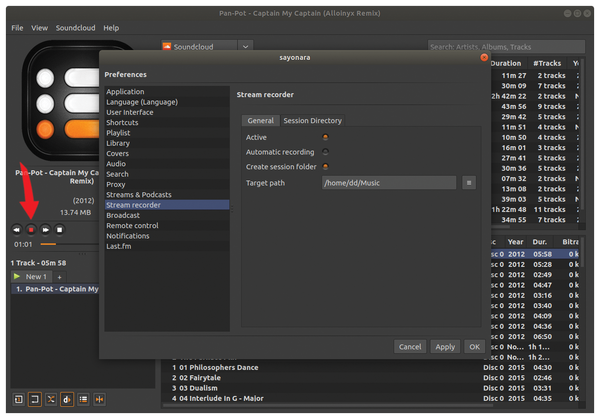Sort albums by the #Tracks column header
The width and height of the screenshot is (600, 419).
pyautogui.click(x=547, y=63)
